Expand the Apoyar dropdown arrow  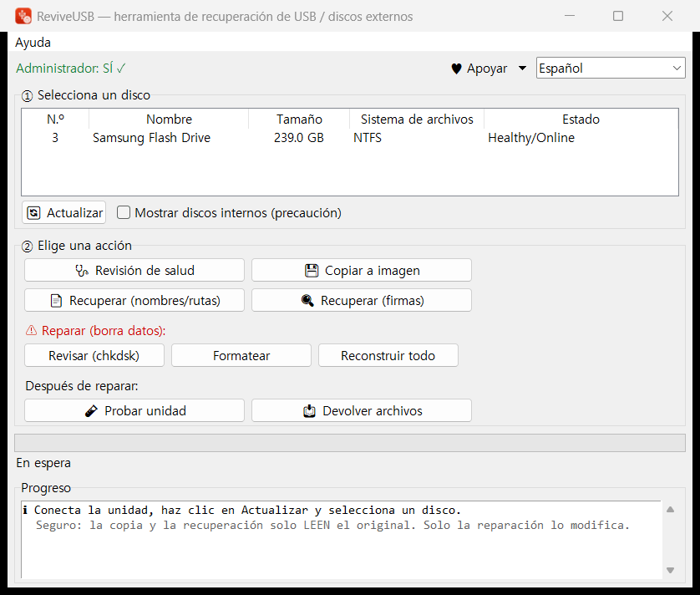(522, 69)
